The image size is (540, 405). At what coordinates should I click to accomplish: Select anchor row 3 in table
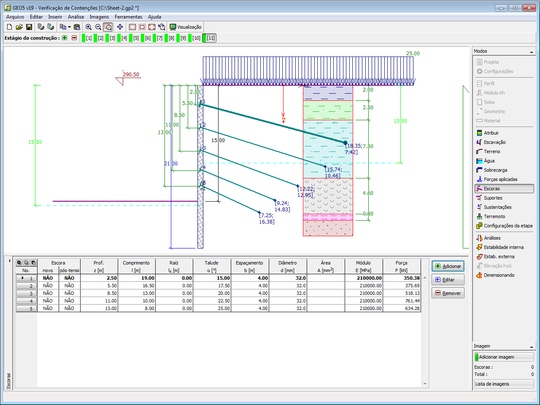218,293
